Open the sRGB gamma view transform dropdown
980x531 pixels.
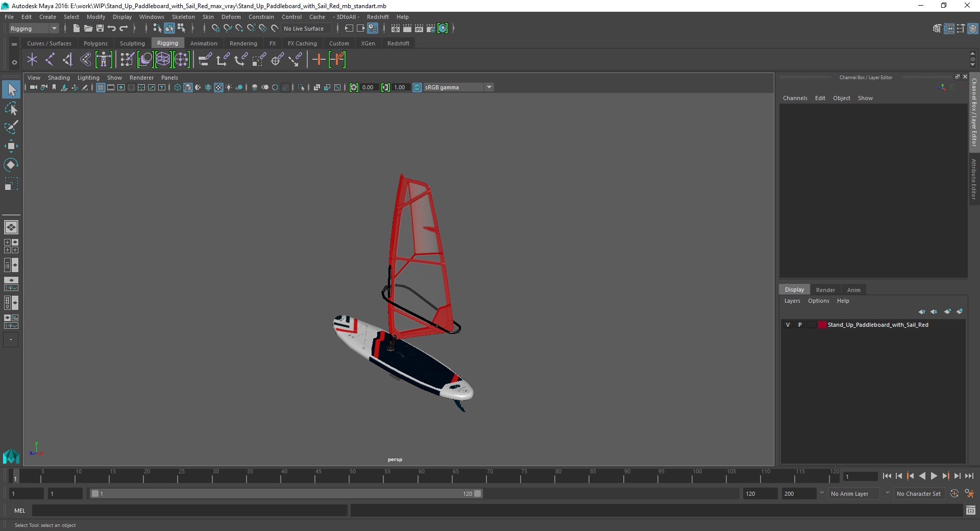458,87
